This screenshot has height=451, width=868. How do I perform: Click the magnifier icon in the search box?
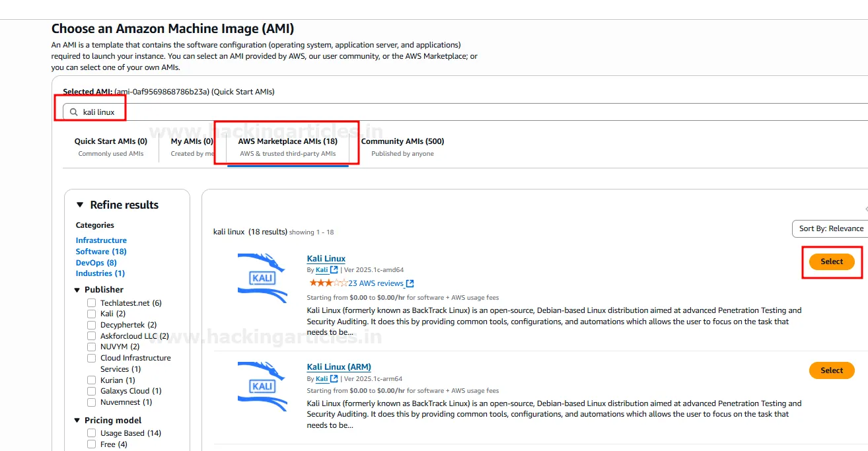(x=74, y=112)
